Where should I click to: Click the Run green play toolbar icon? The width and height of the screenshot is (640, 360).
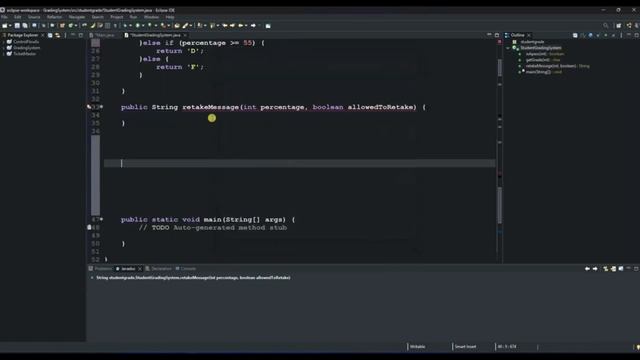click(x=138, y=26)
